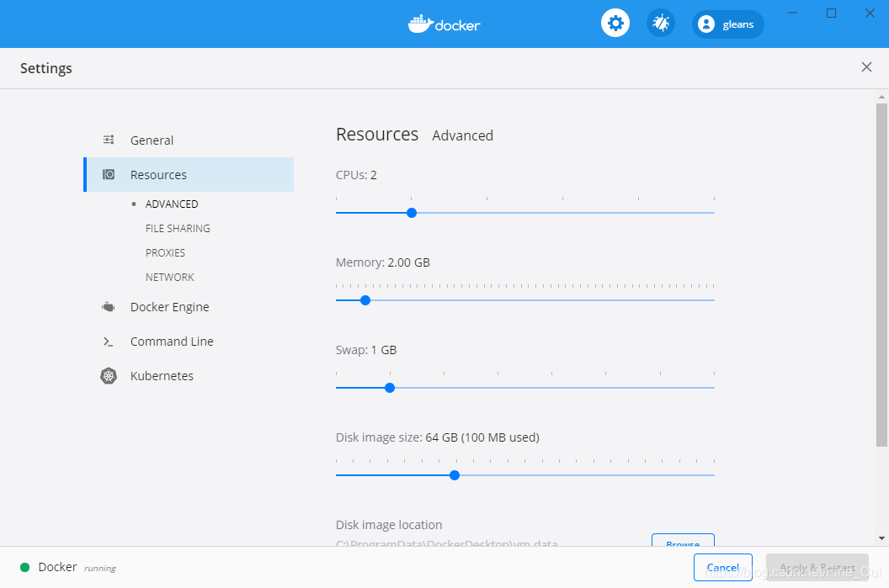This screenshot has height=588, width=889.
Task: Open the FILE SHARING section
Action: click(x=178, y=228)
